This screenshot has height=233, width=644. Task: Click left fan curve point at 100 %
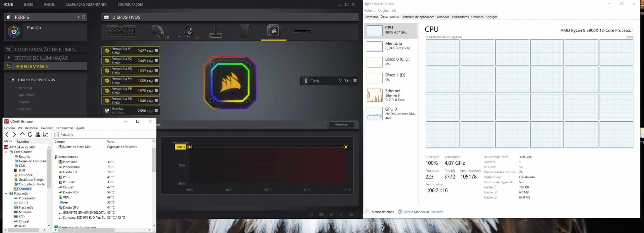[189, 147]
